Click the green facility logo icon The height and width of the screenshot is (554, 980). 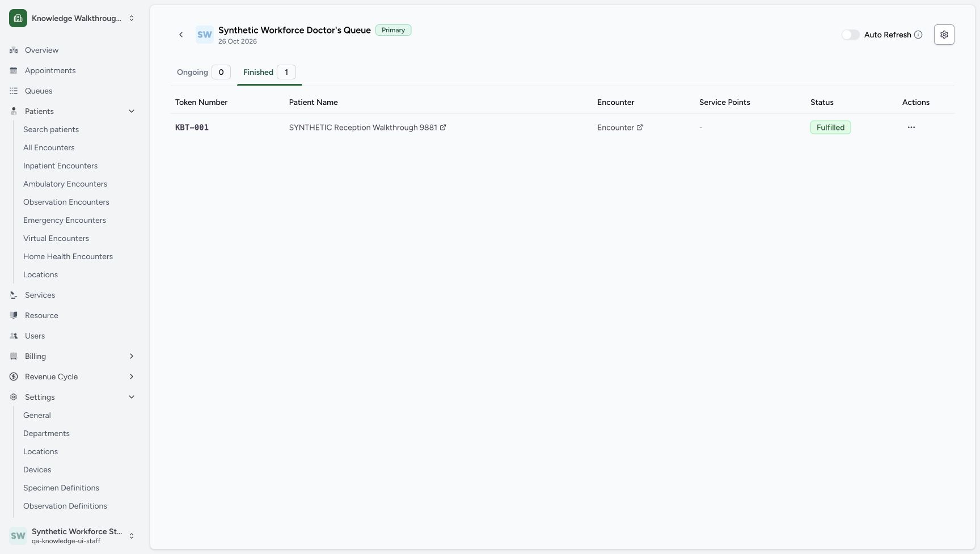[x=18, y=18]
